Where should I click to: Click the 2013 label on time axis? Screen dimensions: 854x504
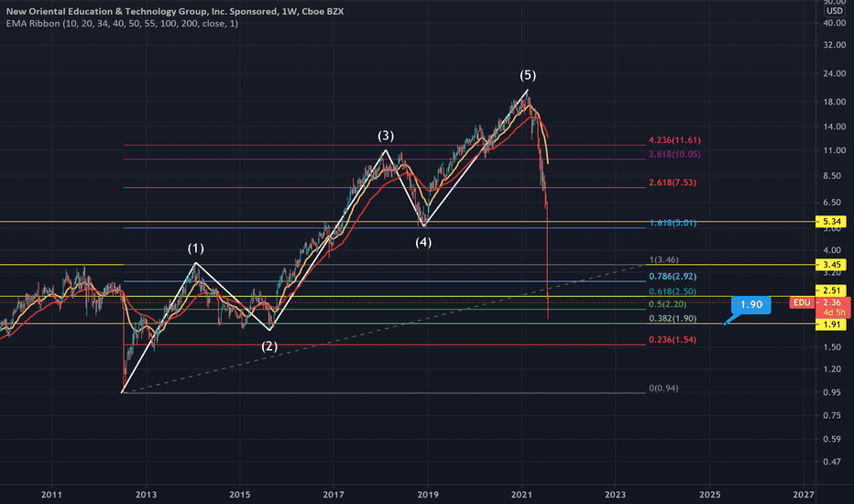point(146,495)
